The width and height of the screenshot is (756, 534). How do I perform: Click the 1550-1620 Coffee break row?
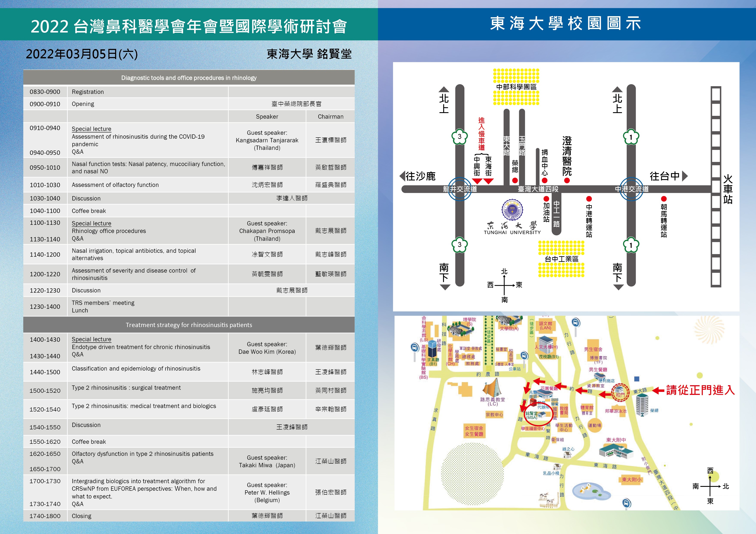point(189,442)
